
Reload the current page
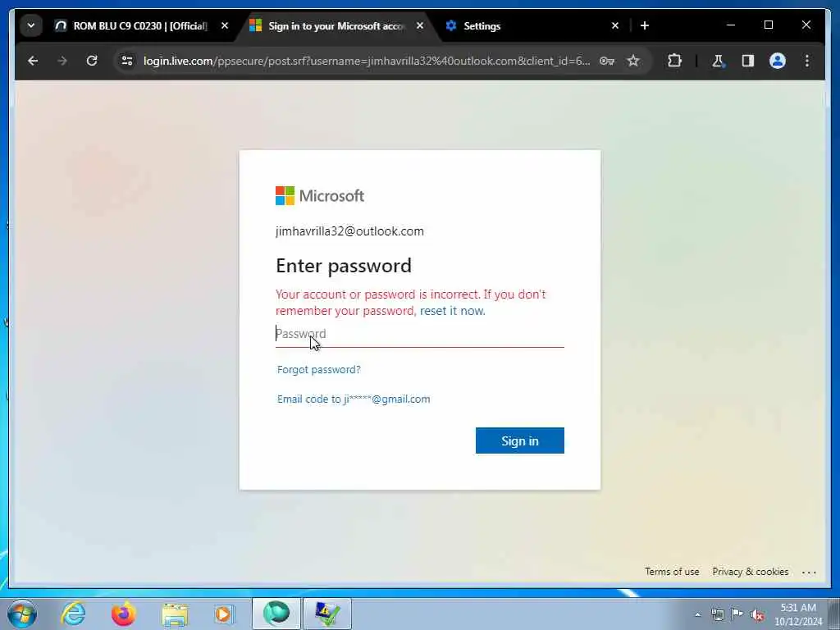point(92,61)
